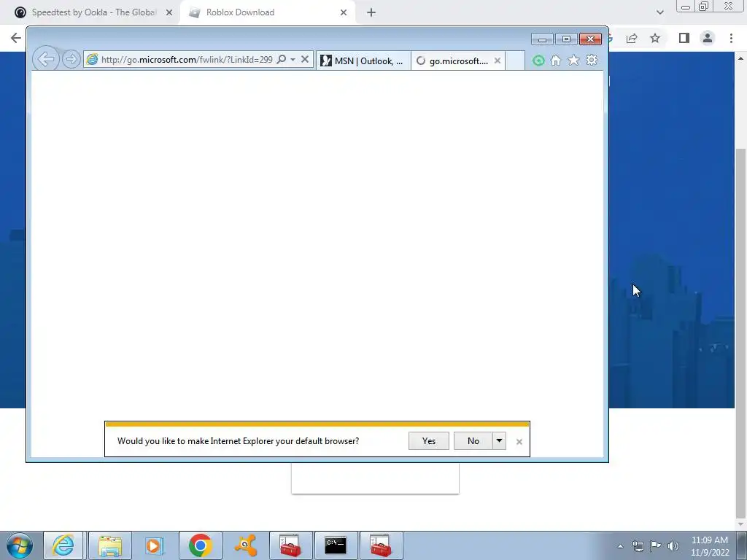This screenshot has width=747, height=560.
Task: Close the Roblox Download Chrome tab
Action: tap(344, 12)
